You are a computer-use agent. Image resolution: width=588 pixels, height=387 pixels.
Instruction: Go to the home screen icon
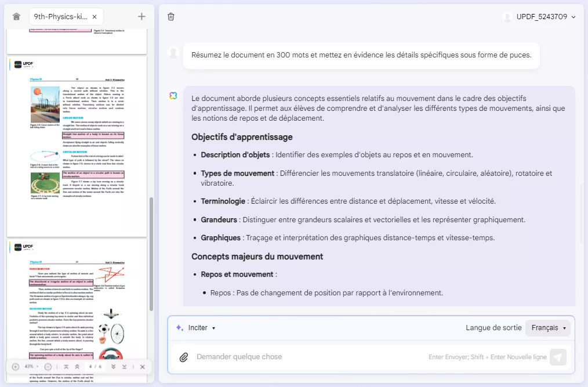click(x=16, y=16)
